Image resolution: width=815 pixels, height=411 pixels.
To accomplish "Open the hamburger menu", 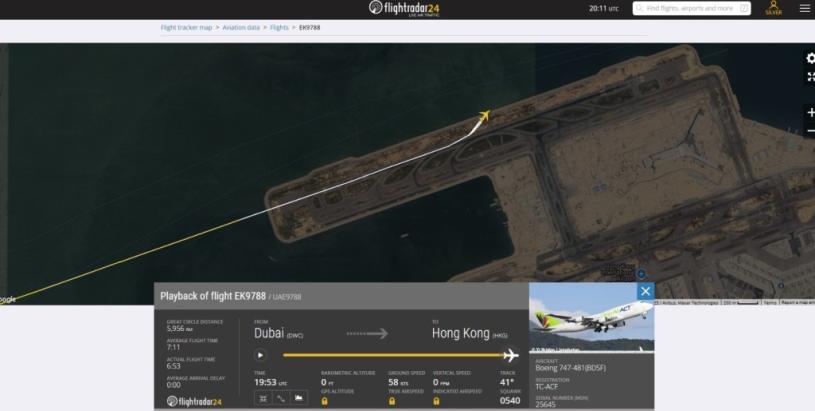I will [804, 8].
